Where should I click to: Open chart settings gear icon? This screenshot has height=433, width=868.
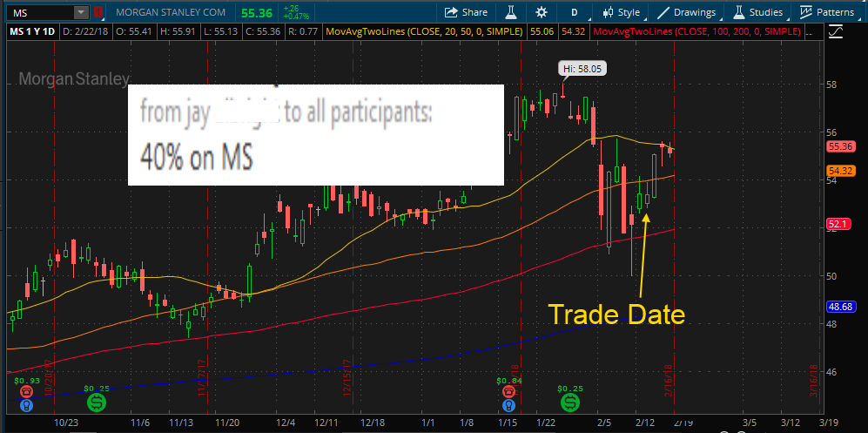tap(542, 12)
